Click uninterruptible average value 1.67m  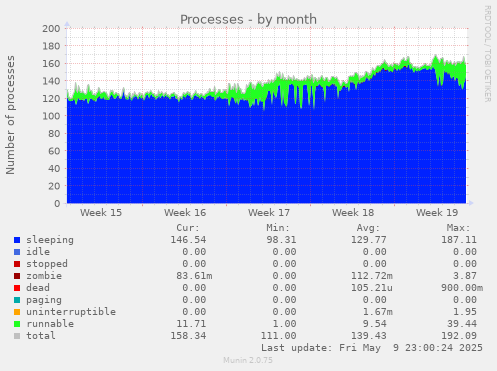pyautogui.click(x=378, y=312)
